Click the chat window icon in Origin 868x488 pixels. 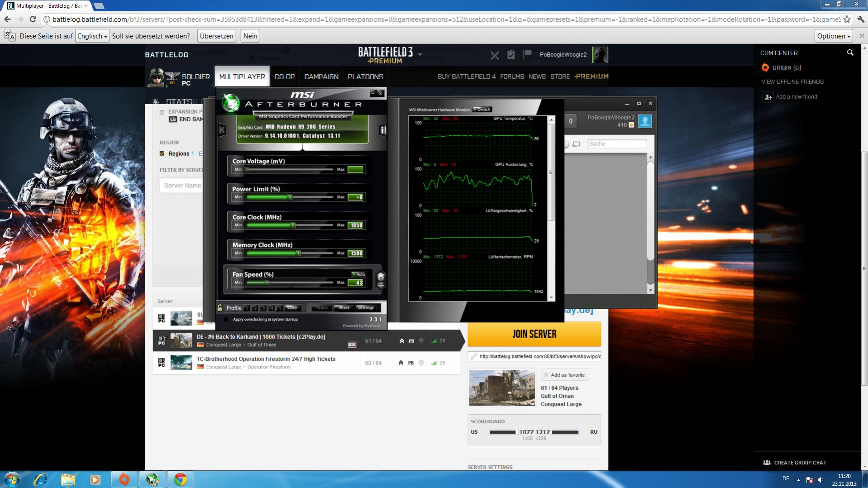tap(576, 144)
